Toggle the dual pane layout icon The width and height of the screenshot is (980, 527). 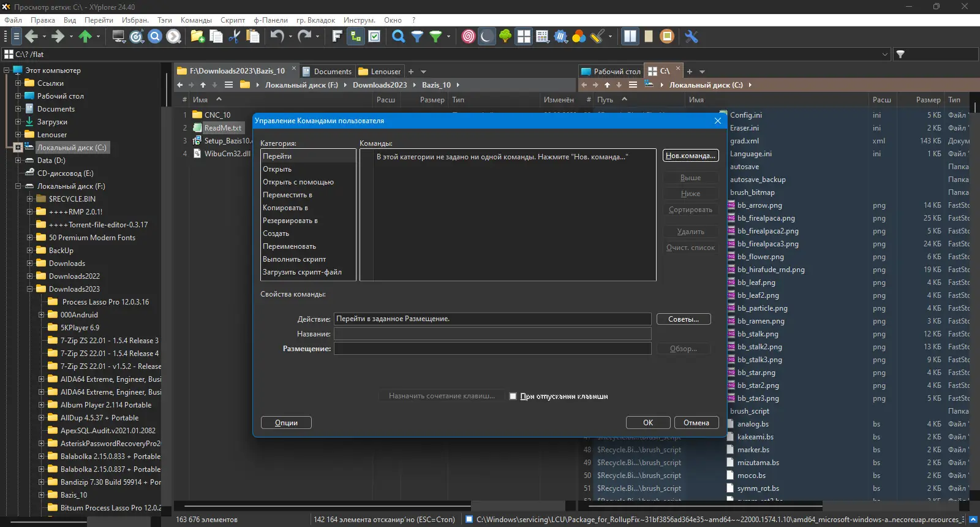tap(630, 37)
